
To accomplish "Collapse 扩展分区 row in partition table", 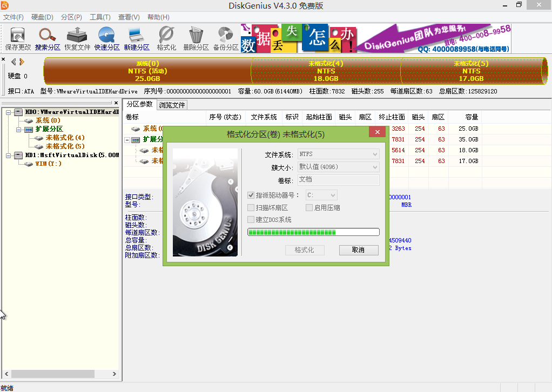I will [127, 140].
